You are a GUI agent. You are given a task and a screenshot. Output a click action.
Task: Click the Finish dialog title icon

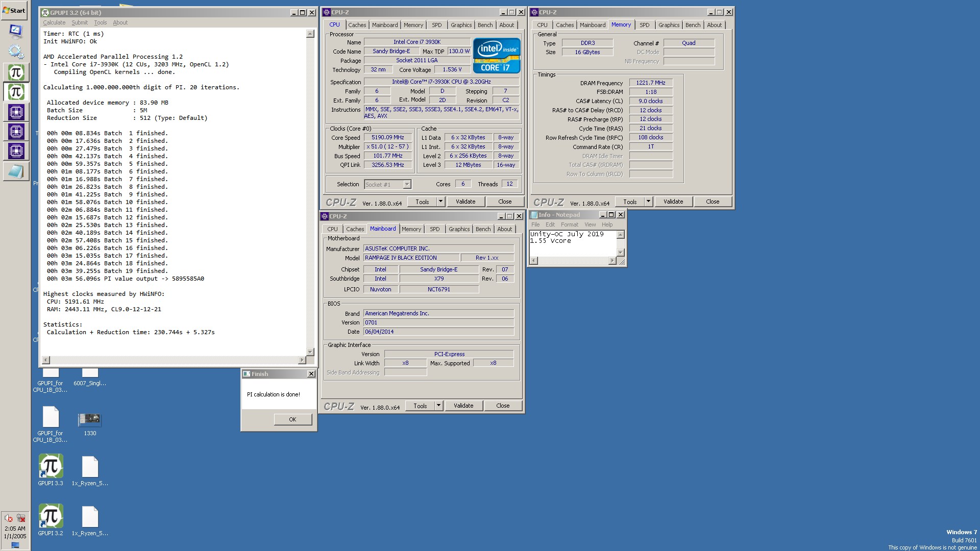[247, 374]
